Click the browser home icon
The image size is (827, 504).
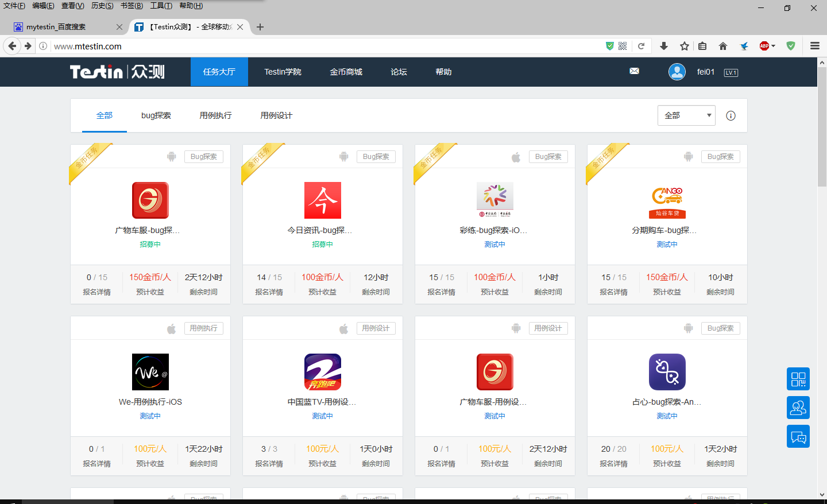(x=722, y=46)
